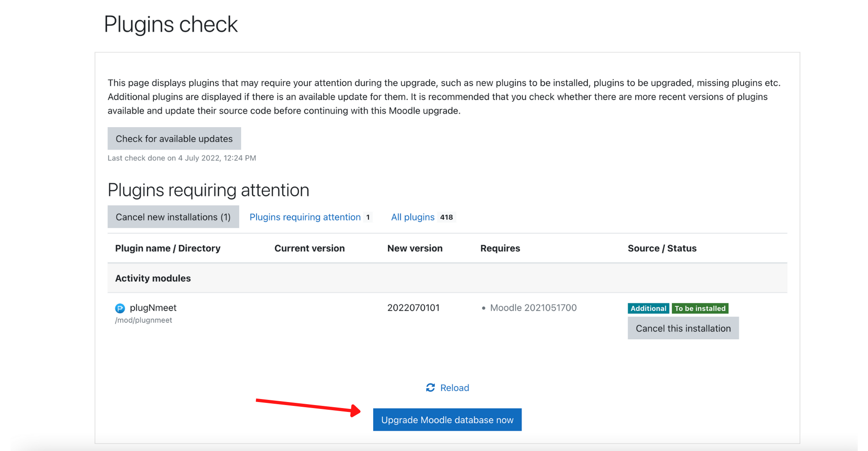
Task: Click the plugNmeet plugin icon
Action: coord(120,308)
